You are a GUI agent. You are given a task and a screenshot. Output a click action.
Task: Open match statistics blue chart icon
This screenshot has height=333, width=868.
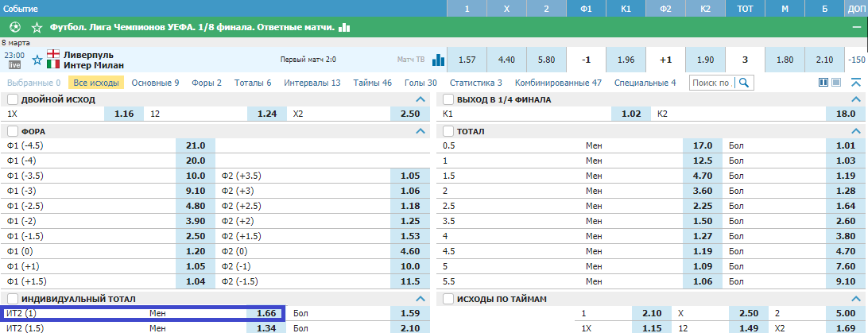pyautogui.click(x=439, y=60)
